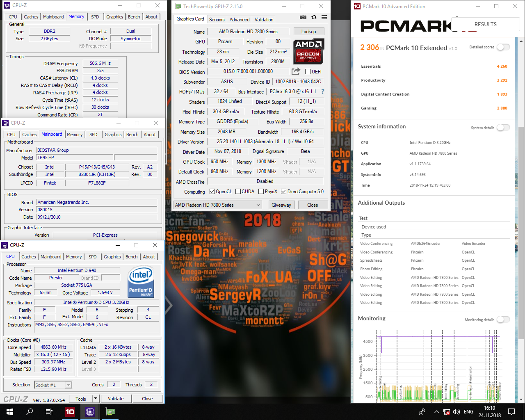Open Caches tab in bottom CPU-Z window
Image resolution: width=525 pixels, height=420 pixels.
pyautogui.click(x=29, y=257)
